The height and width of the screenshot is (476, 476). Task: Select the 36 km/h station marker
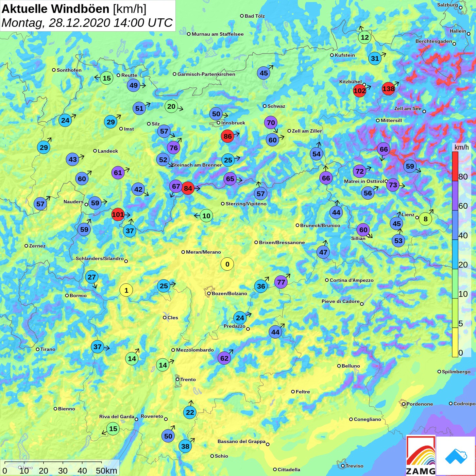pyautogui.click(x=261, y=286)
